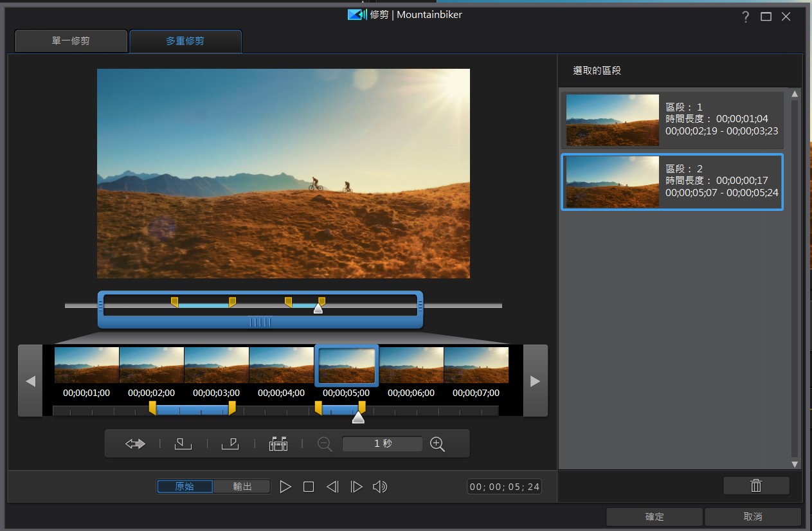Screen dimensions: 812x531
Task: Set the mark-out point icon
Action: pos(230,444)
